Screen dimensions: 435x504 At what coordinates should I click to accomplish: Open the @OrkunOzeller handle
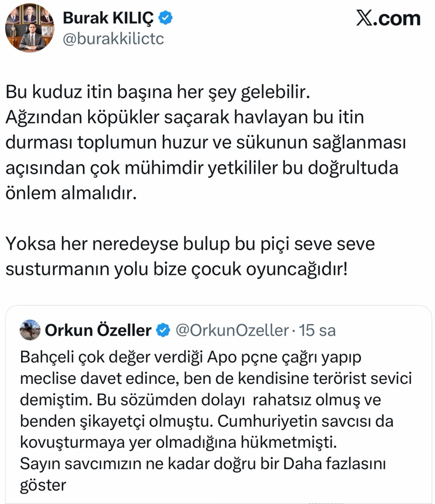tap(232, 331)
